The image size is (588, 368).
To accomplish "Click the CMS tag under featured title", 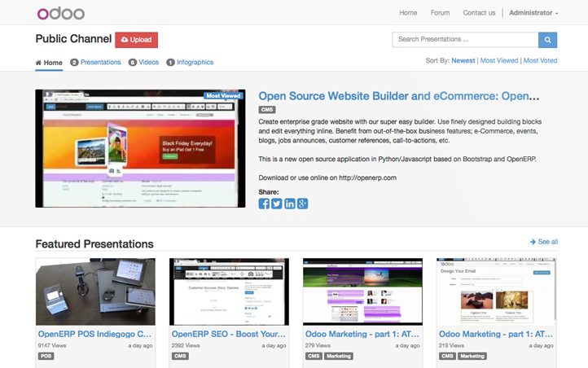I will [x=267, y=110].
